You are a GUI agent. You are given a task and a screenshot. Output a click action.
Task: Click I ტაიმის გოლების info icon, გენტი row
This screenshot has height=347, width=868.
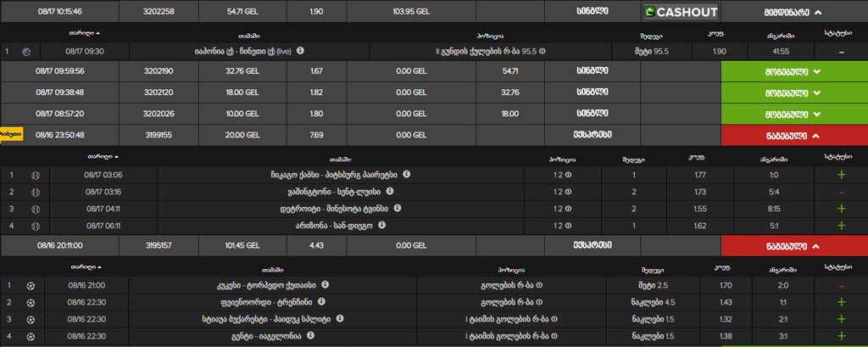click(554, 336)
